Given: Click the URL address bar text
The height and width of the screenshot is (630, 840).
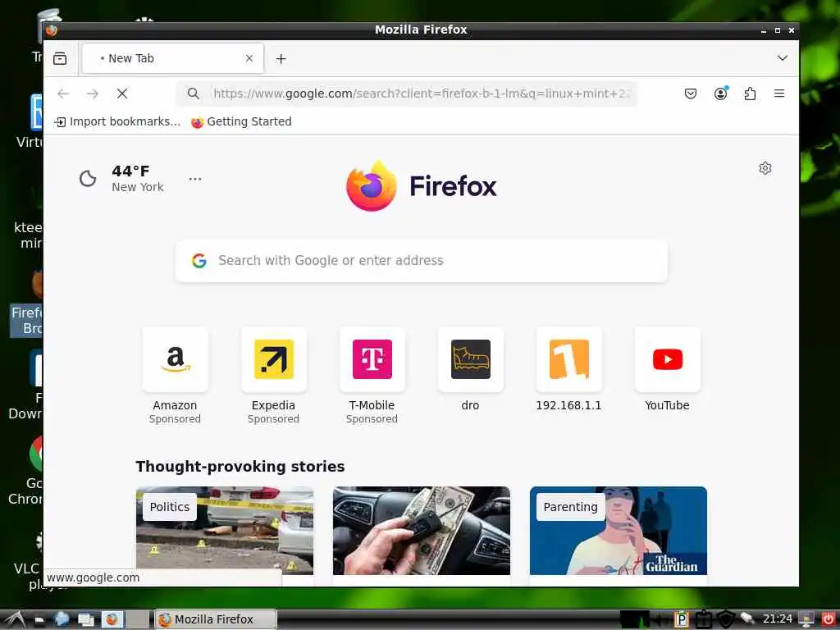Looking at the screenshot, I should (x=422, y=94).
